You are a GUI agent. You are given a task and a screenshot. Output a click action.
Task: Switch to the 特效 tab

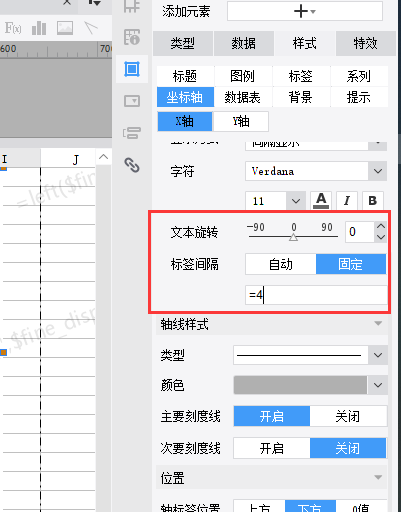(365, 43)
